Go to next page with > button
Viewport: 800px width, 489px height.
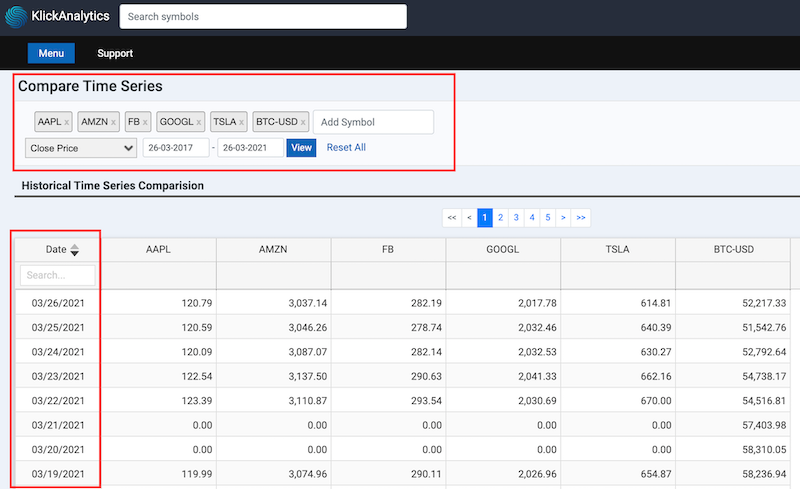(x=563, y=217)
